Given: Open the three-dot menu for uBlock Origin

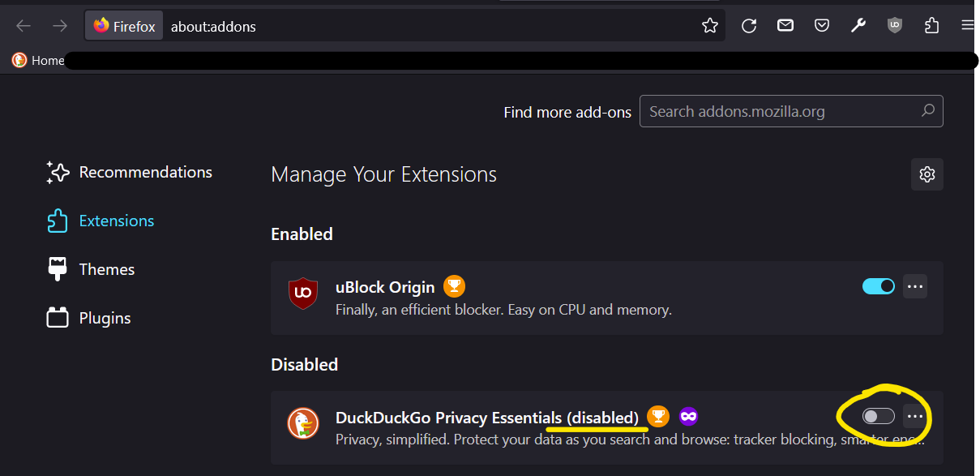Looking at the screenshot, I should (x=915, y=286).
